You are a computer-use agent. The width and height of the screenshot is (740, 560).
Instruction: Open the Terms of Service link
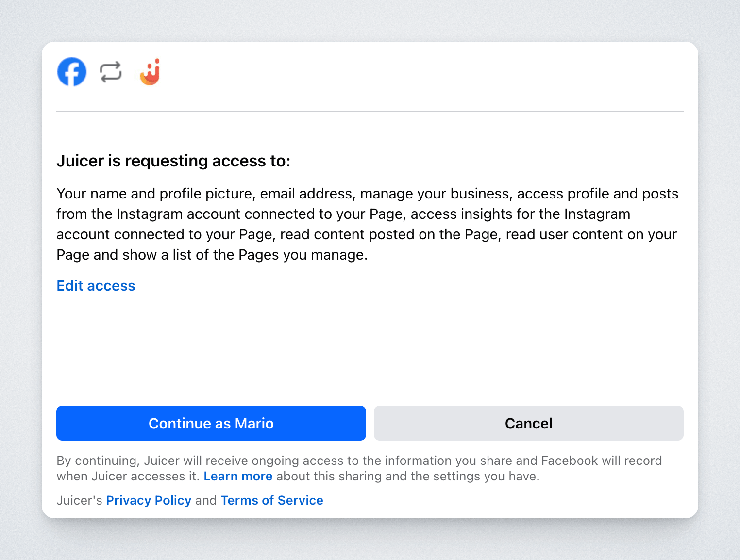pos(272,500)
